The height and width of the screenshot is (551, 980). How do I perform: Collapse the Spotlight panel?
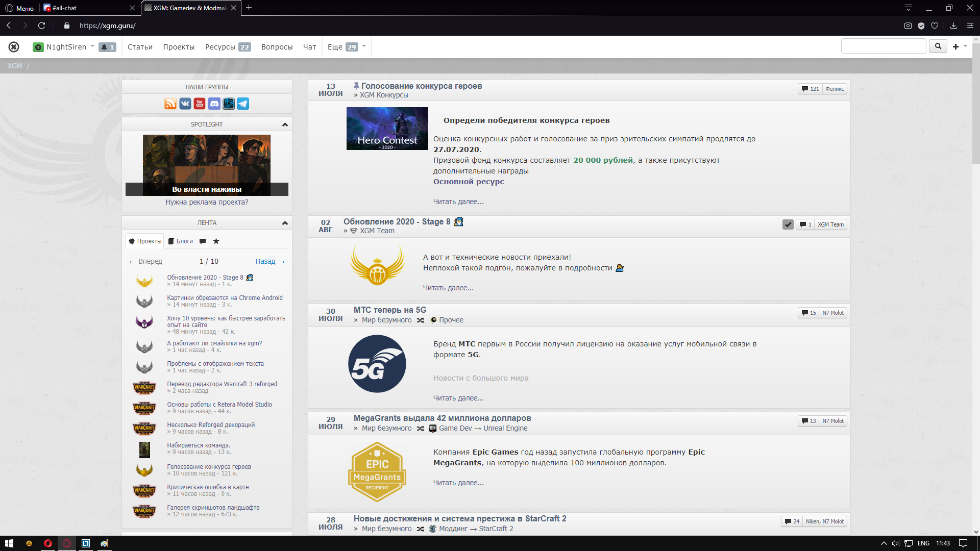285,124
